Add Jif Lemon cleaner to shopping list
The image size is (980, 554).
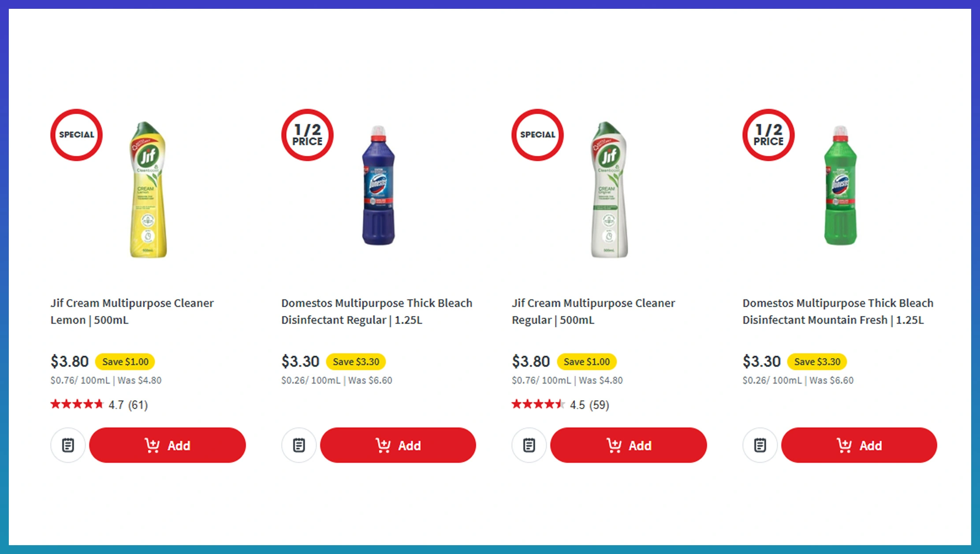click(68, 445)
